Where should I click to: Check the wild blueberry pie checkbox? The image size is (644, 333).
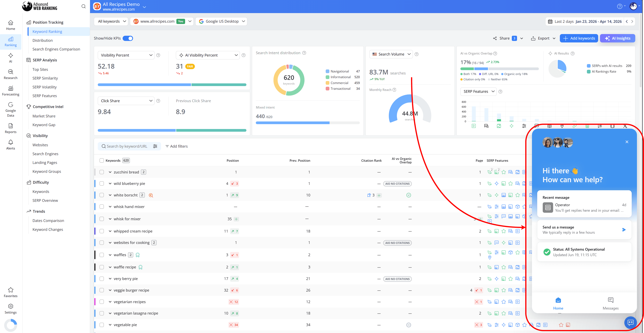(x=101, y=184)
